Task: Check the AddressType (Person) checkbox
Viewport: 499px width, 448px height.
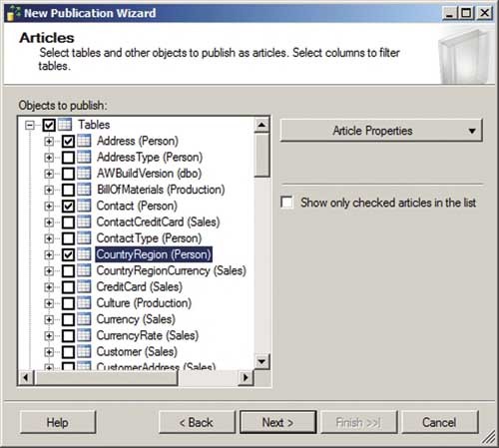Action: click(x=68, y=158)
